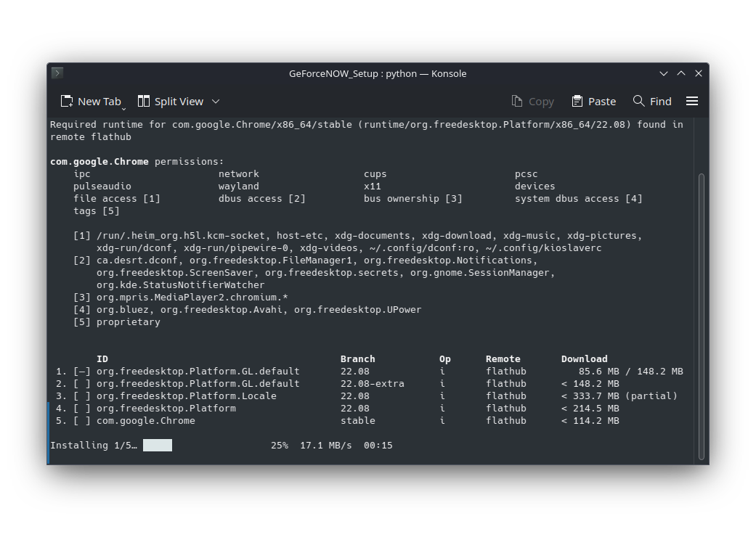
Task: Click the 'Branch' column header
Action: click(x=358, y=358)
